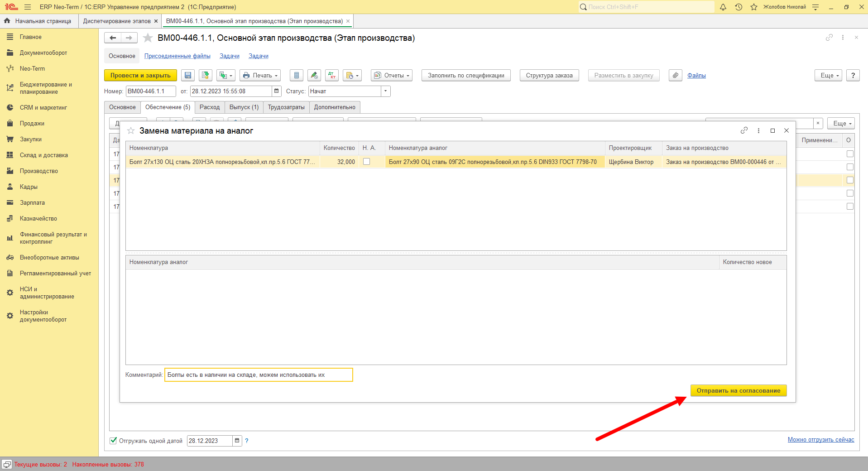Expand the Отчеты dropdown

pyautogui.click(x=392, y=75)
